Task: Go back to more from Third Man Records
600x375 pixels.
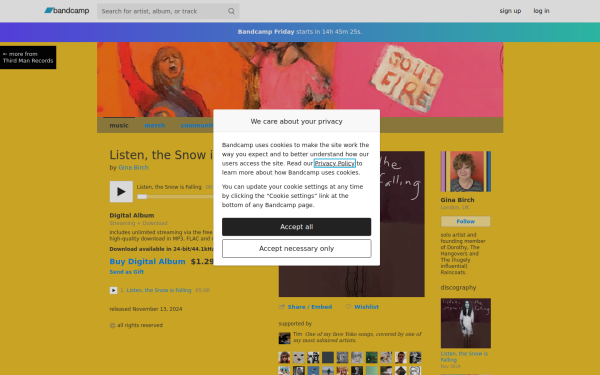Action: 28,57
